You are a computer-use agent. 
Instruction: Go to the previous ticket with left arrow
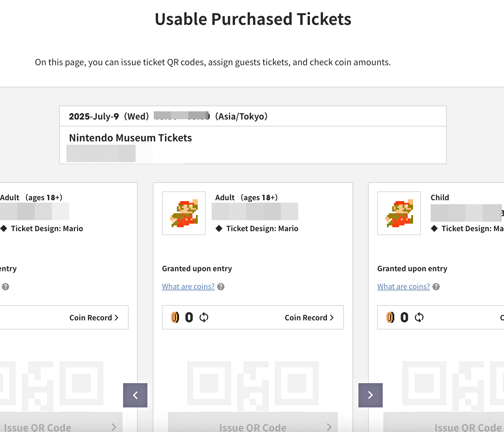pos(135,395)
